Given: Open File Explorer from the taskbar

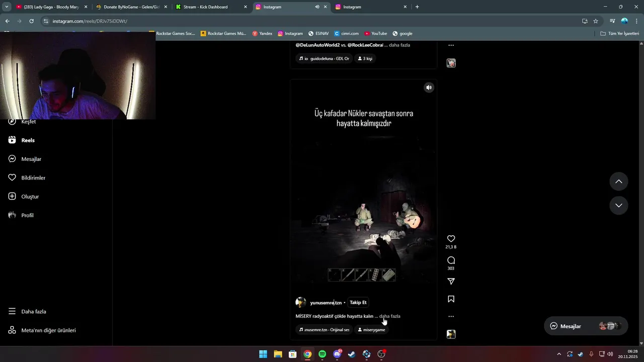Looking at the screenshot, I should (278, 354).
